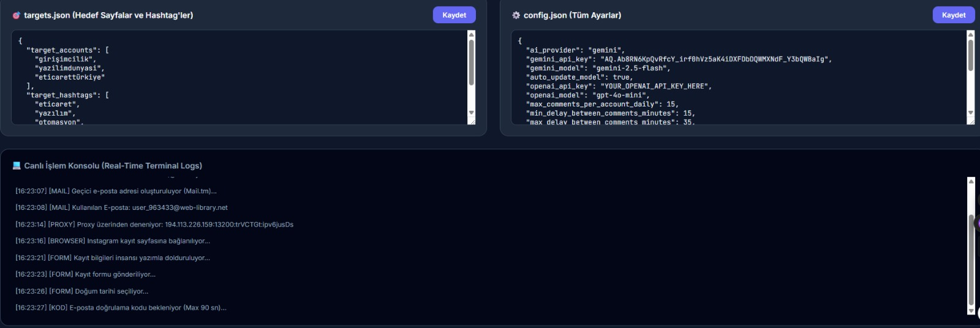Click the log line showing user_963433@web-library.net
The width and height of the screenshot is (980, 328).
click(121, 207)
